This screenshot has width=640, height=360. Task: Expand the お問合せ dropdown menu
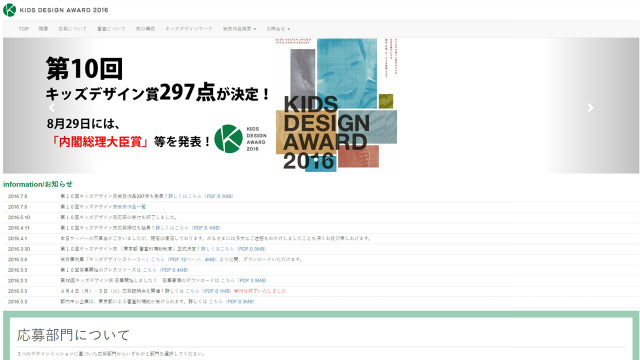tap(278, 29)
